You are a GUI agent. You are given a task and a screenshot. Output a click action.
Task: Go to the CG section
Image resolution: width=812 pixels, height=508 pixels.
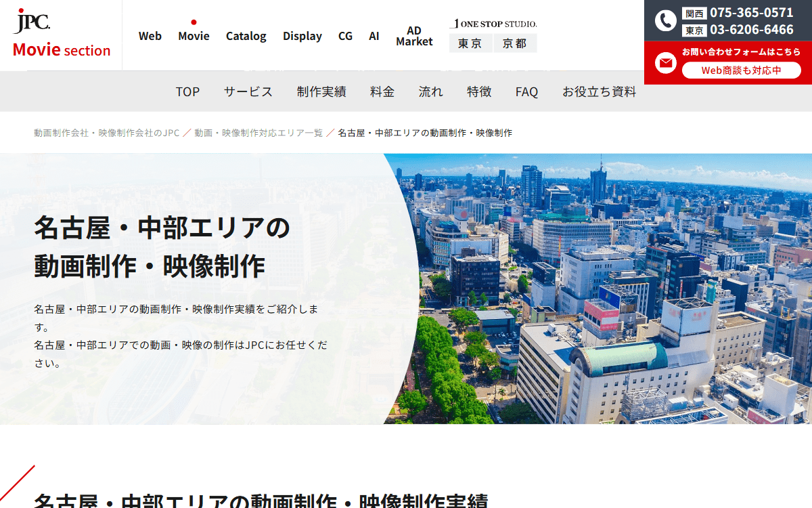point(345,36)
